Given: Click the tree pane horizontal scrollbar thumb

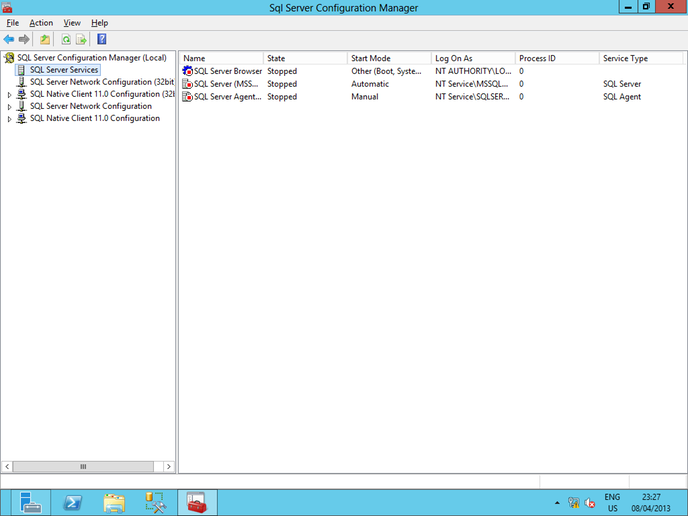Looking at the screenshot, I should coord(83,466).
